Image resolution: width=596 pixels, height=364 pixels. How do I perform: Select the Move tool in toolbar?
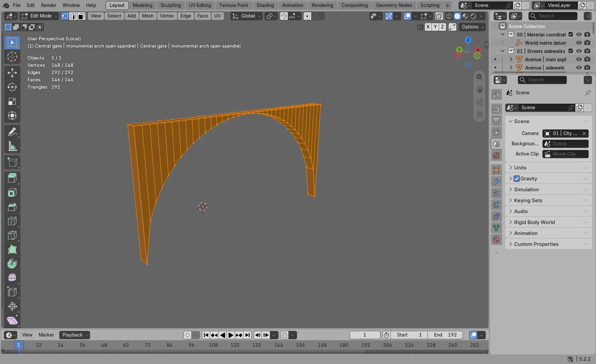point(12,73)
